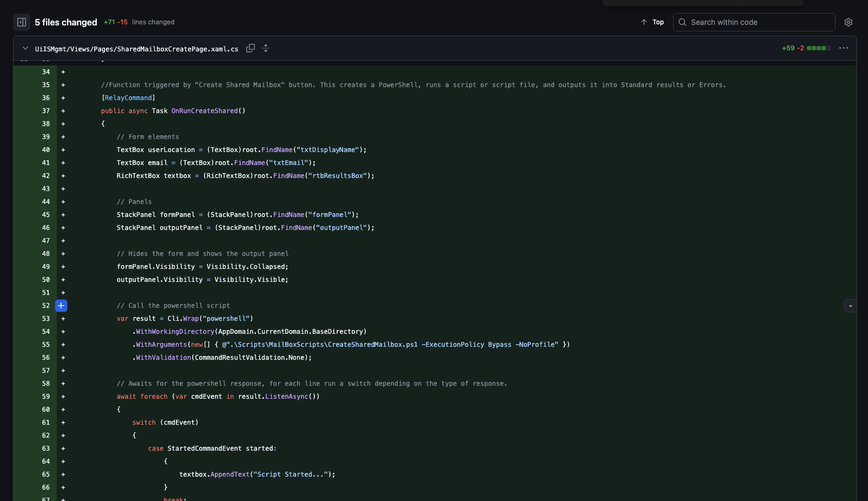Open diff view settings gear

848,22
